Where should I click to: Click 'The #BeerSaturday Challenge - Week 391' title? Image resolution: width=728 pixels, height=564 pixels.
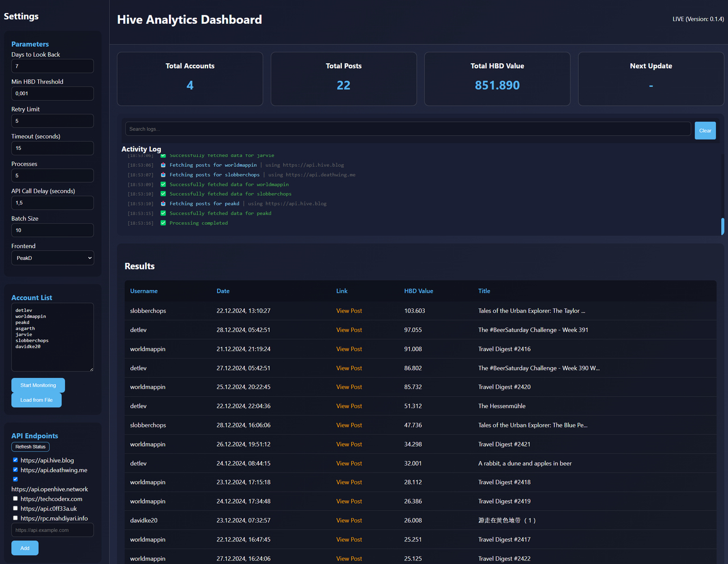pos(533,330)
